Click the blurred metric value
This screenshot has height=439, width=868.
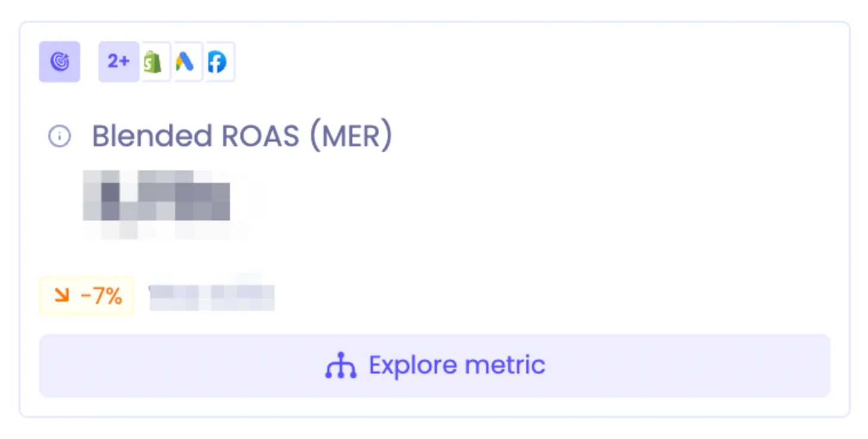pos(157,197)
